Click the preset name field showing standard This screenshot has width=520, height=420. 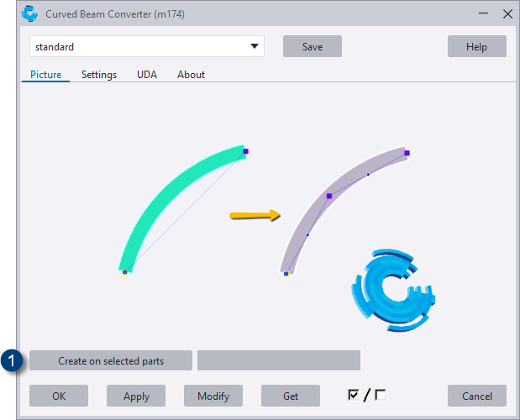pos(147,46)
